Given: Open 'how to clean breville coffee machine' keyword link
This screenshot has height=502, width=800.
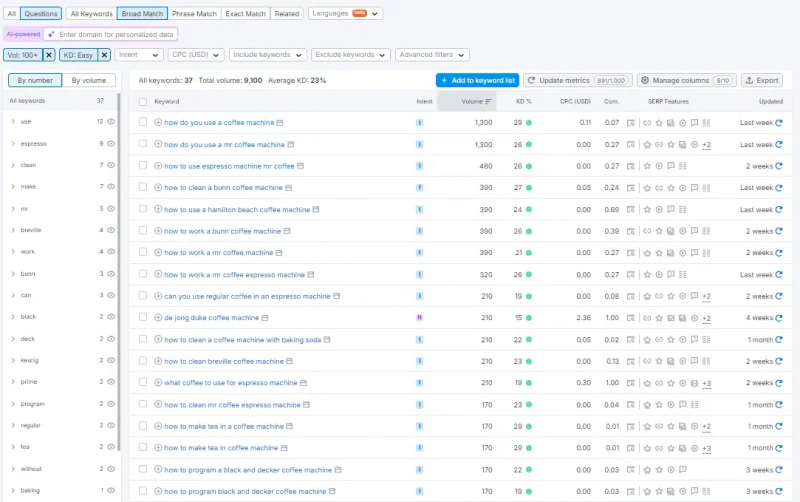Looking at the screenshot, I should tap(224, 361).
